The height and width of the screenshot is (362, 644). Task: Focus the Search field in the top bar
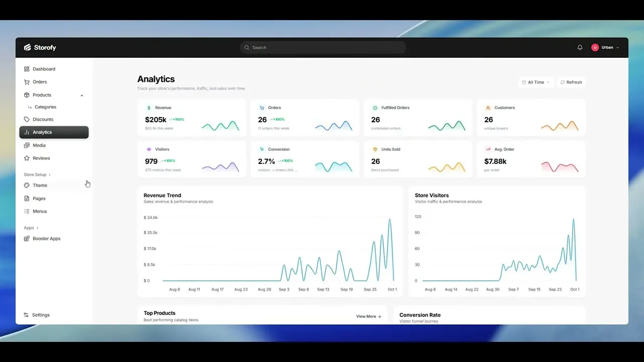(x=323, y=47)
